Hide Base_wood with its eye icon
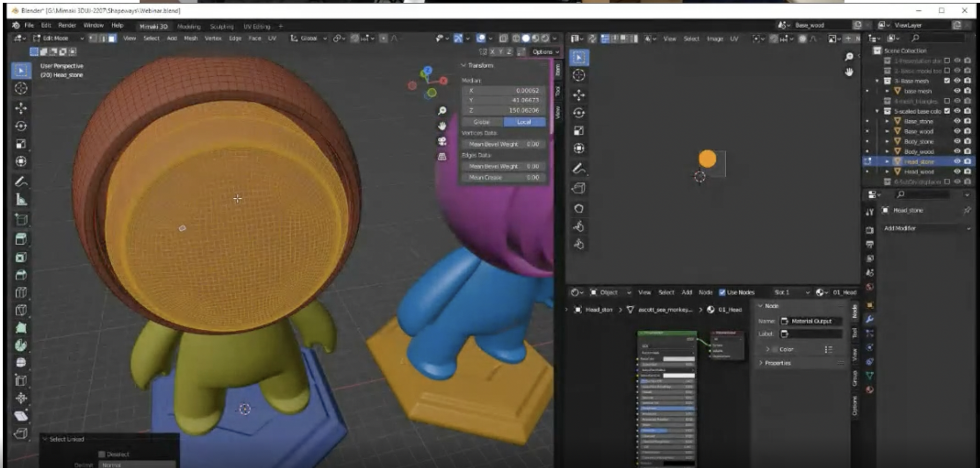 click(957, 132)
